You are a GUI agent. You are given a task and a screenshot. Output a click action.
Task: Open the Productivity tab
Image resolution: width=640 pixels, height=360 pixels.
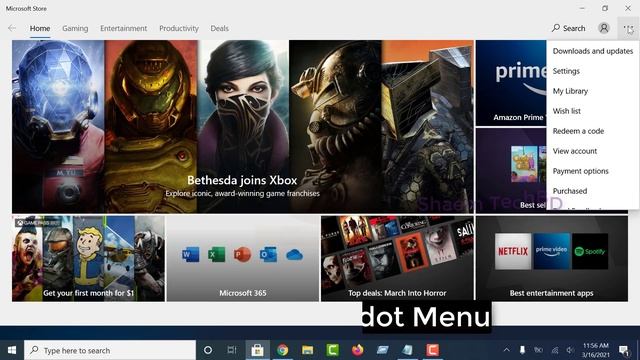pyautogui.click(x=179, y=28)
